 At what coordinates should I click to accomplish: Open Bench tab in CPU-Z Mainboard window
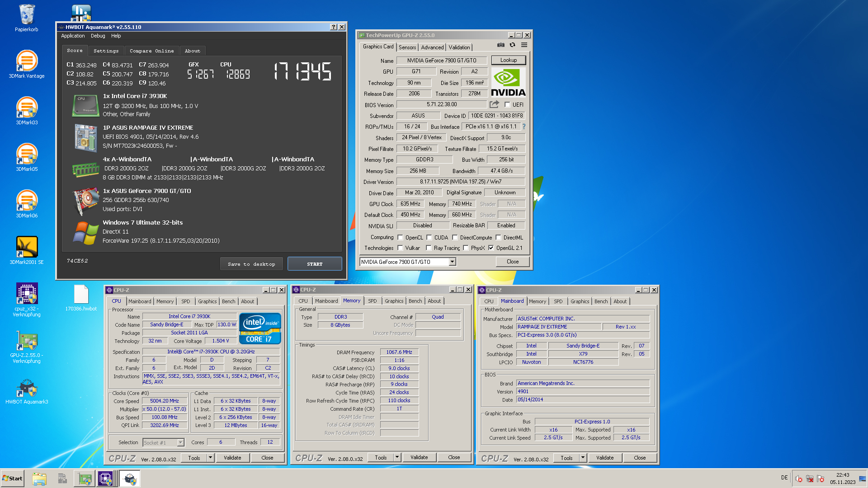tap(601, 301)
